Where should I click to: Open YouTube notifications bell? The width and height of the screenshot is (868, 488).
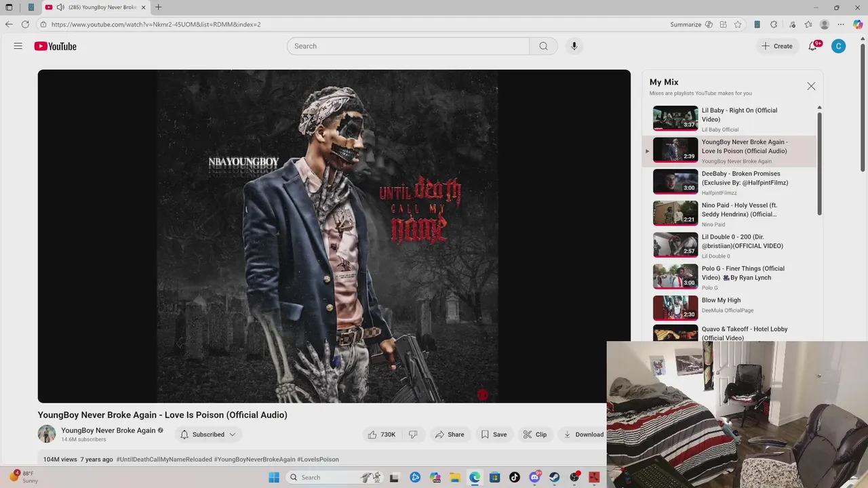pyautogui.click(x=813, y=46)
